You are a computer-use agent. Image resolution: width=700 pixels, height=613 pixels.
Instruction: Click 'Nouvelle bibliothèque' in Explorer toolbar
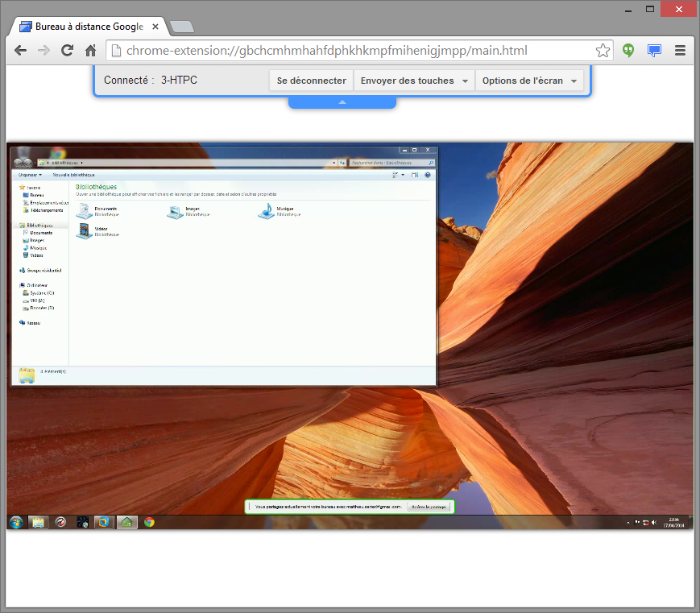tap(73, 175)
